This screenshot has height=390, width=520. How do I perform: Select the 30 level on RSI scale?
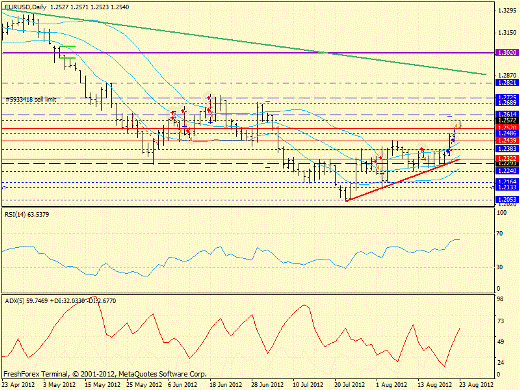(500, 267)
